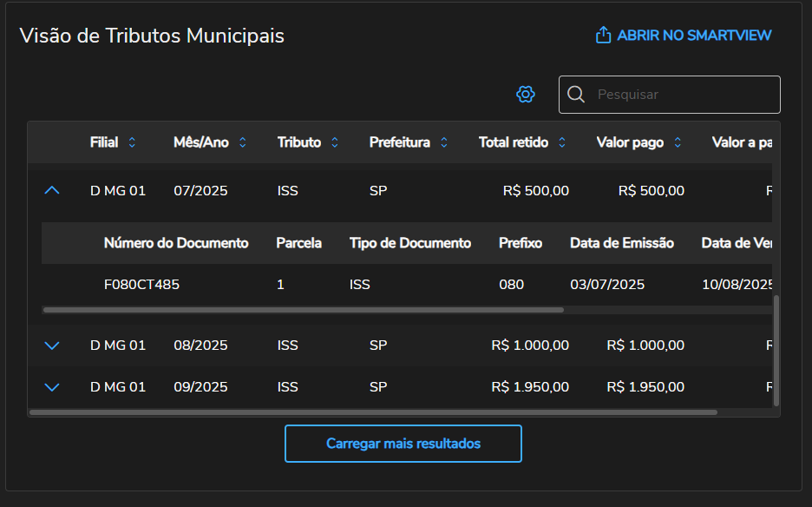Image resolution: width=812 pixels, height=507 pixels.
Task: Sort by Prefeitura column arrows
Action: pos(444,142)
